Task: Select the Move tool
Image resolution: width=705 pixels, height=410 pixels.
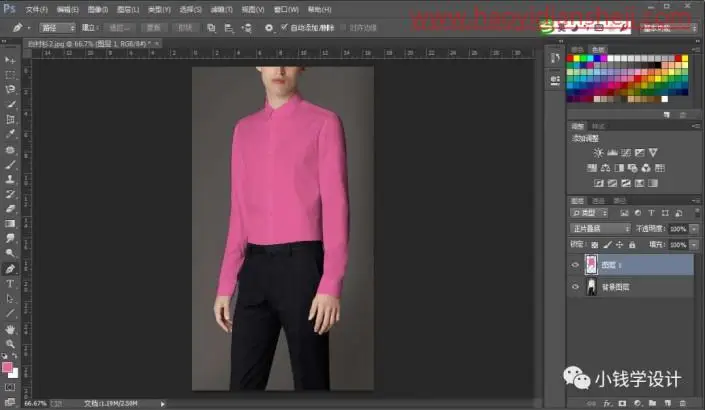Action: tap(10, 60)
